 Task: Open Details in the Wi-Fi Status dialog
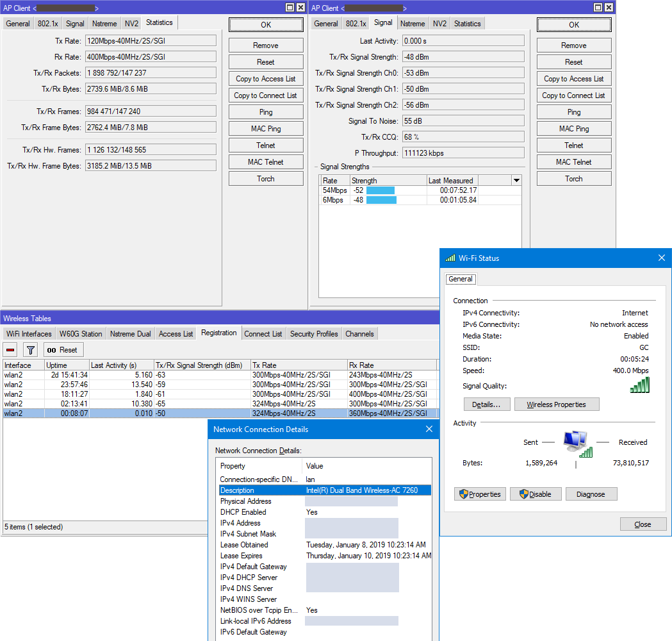486,404
